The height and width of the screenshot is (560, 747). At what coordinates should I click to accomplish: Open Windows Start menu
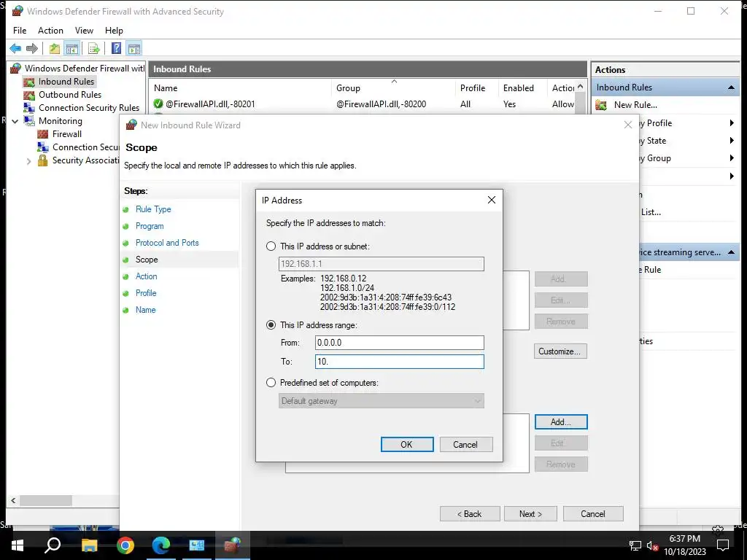coord(18,545)
